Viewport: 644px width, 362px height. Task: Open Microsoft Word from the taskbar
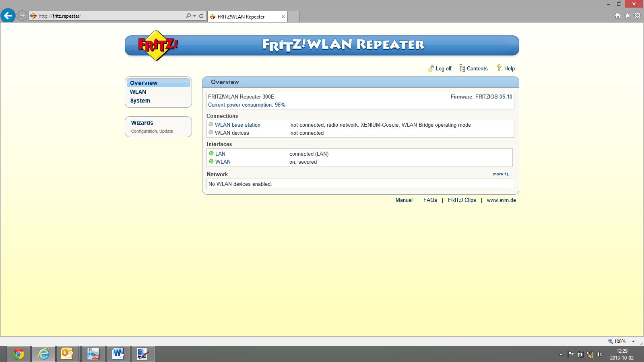point(118,354)
